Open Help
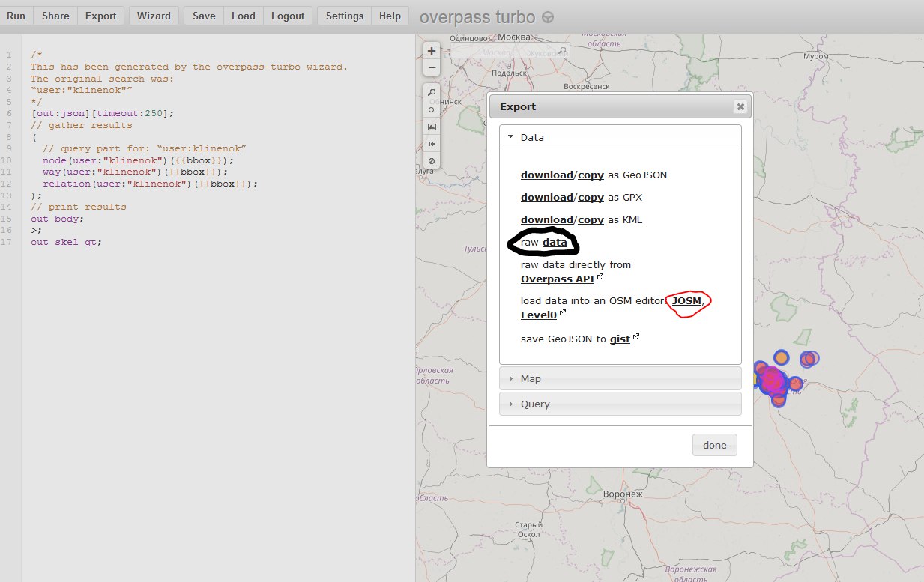924x582 pixels. 390,16
